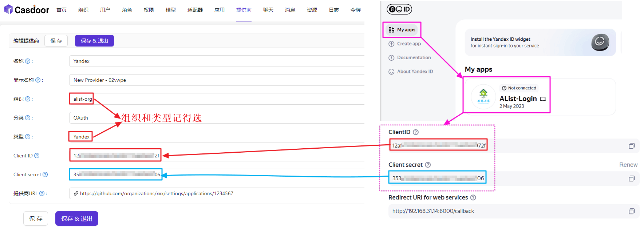The image size is (644, 237).
Task: Click help icon beside Client secret heading
Action: [x=428, y=165]
